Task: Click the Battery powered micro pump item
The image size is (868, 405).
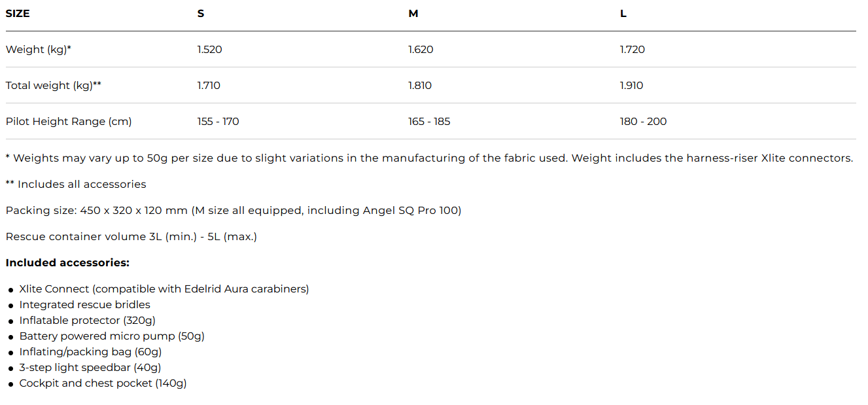Action: [112, 336]
